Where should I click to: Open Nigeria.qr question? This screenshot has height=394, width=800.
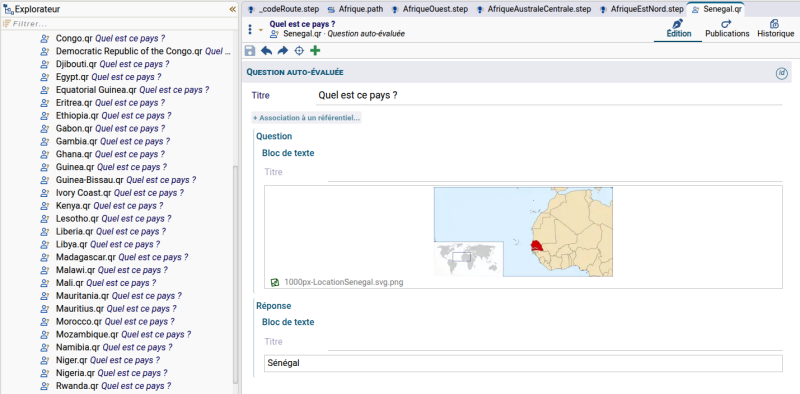[104, 373]
